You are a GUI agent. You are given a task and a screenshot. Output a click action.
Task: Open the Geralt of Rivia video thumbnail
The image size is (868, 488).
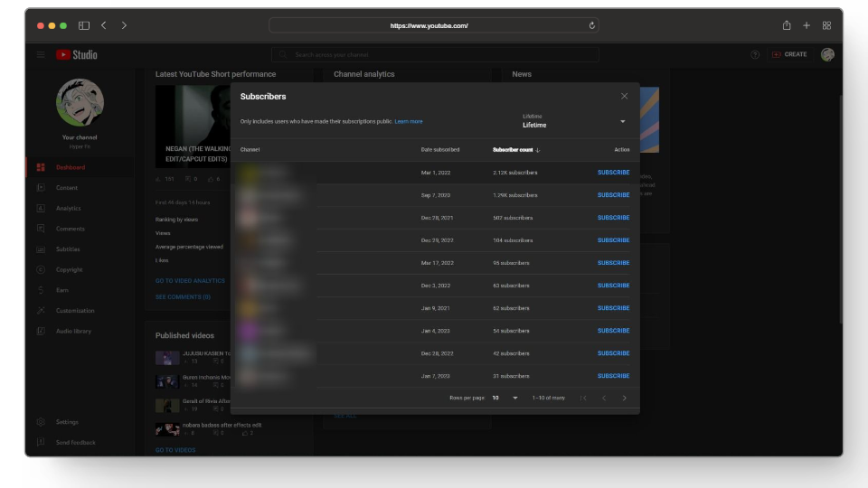167,406
